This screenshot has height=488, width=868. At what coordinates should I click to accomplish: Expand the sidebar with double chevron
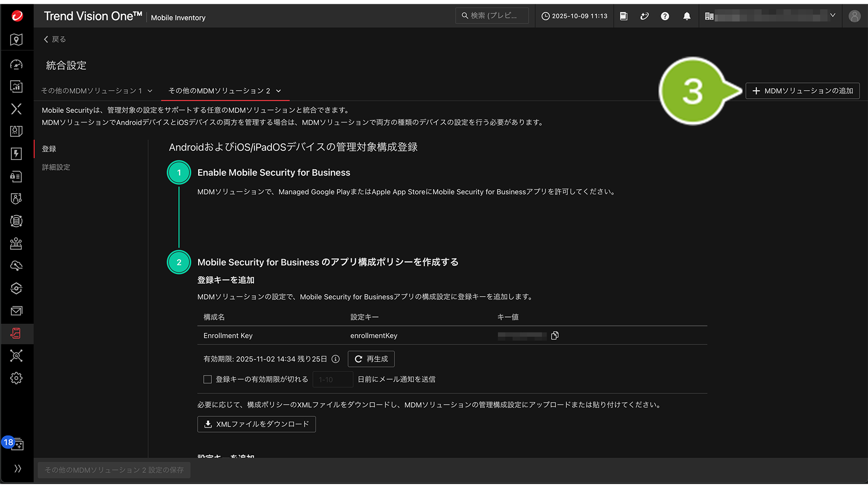[18, 468]
